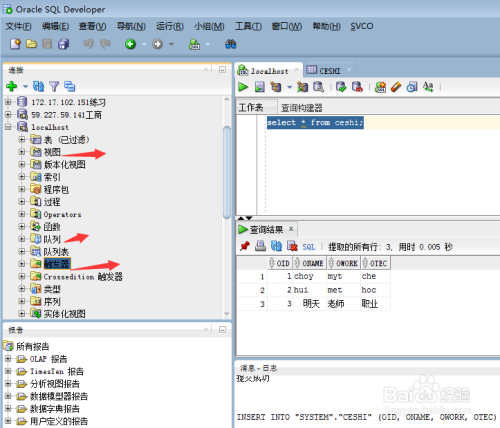This screenshot has height=428, width=500.
Task: Sort by the OTEC column header
Action: click(375, 263)
